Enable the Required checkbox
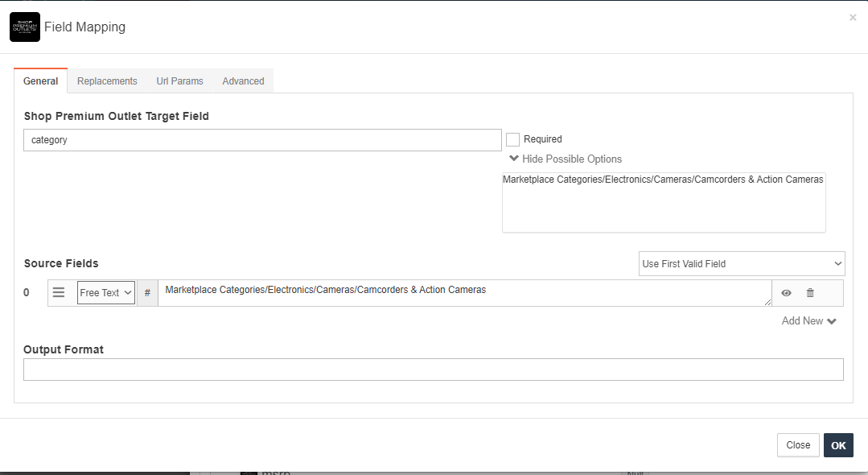This screenshot has width=868, height=475. click(x=512, y=139)
